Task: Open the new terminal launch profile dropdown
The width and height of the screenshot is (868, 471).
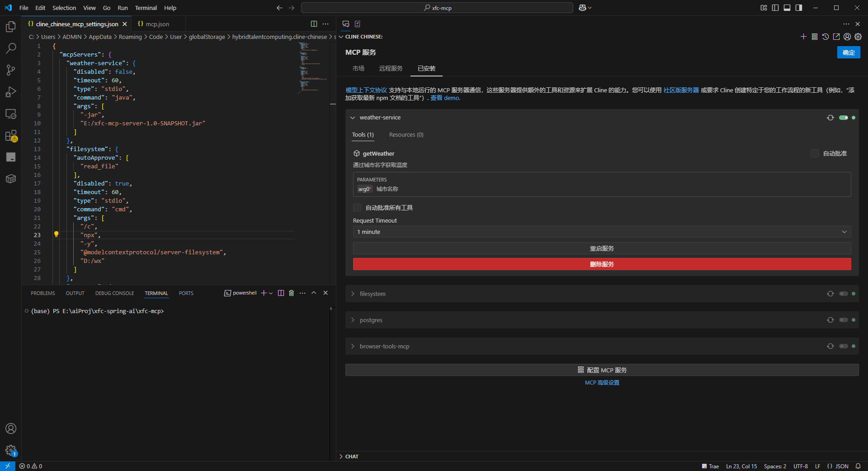Action: pos(271,293)
